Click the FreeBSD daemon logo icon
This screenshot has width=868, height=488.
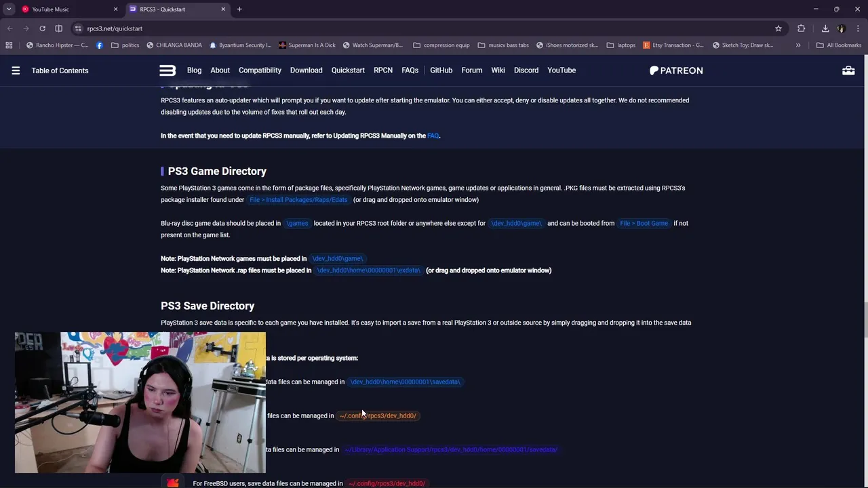pyautogui.click(x=173, y=483)
